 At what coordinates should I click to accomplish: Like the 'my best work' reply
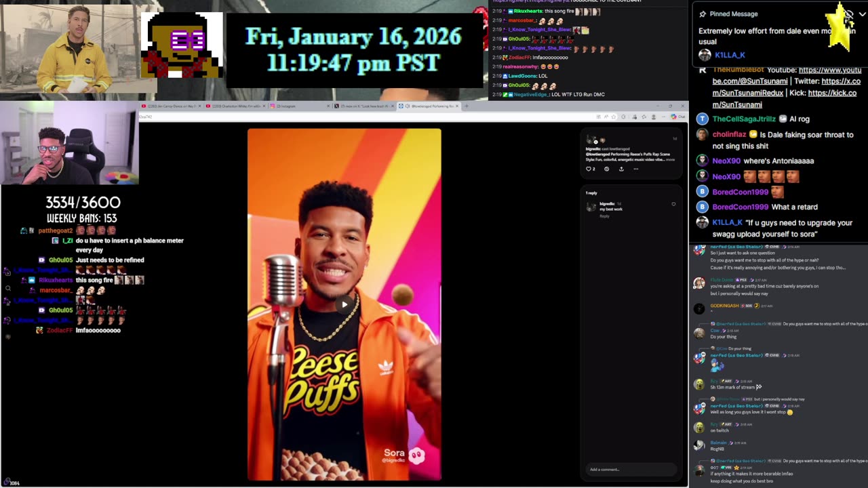(673, 204)
